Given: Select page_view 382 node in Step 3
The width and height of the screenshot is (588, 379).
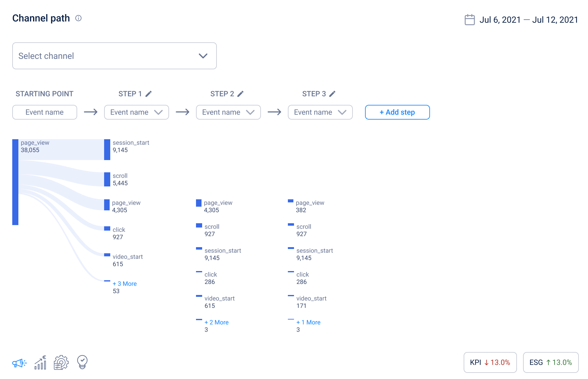Looking at the screenshot, I should click(291, 201).
